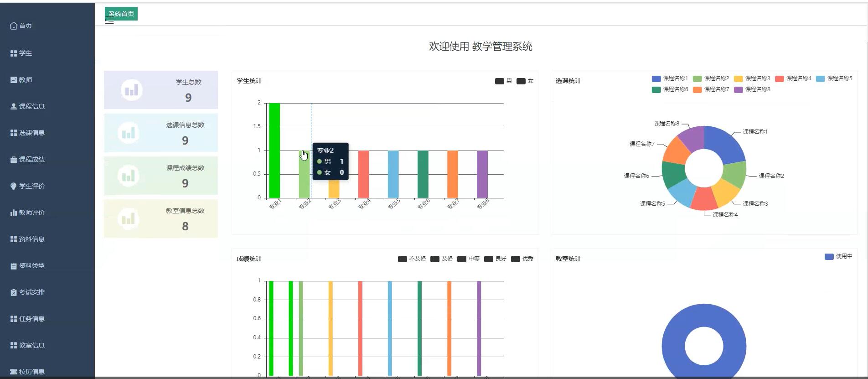Toggle 课程名称1 legend entry

point(670,78)
